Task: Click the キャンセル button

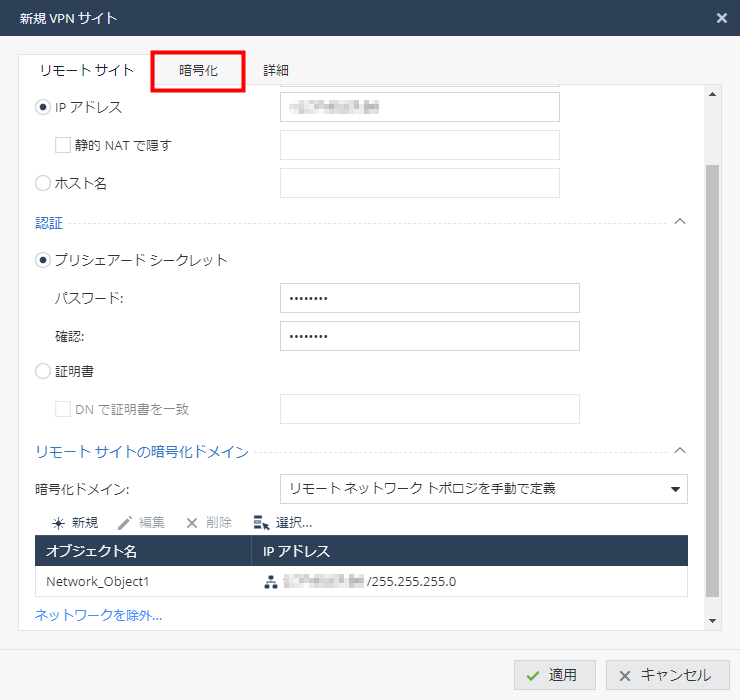Action: (x=667, y=675)
